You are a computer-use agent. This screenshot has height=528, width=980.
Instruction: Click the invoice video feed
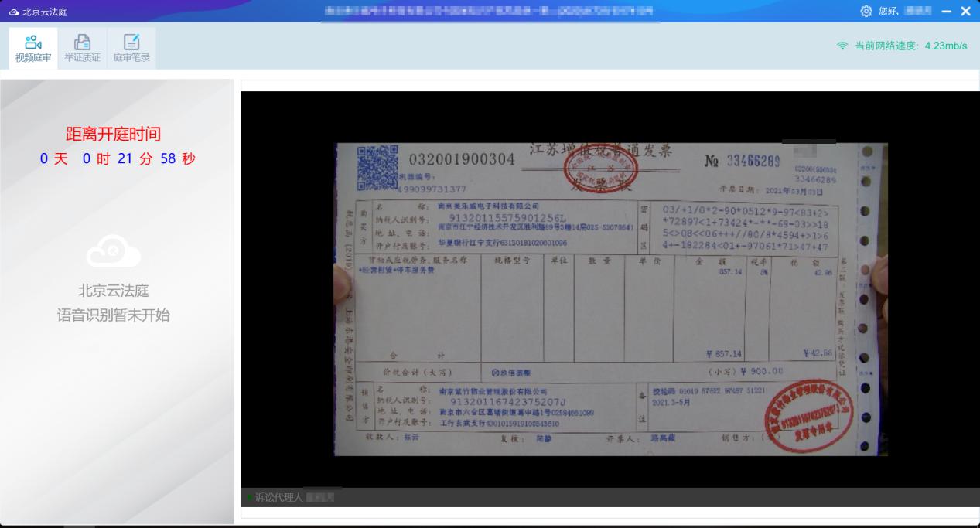pyautogui.click(x=610, y=298)
